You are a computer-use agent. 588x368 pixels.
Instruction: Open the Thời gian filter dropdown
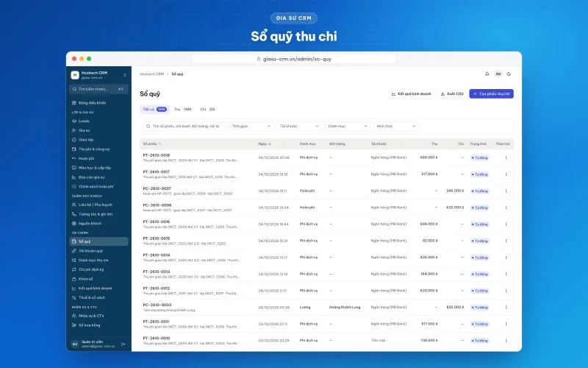(251, 126)
